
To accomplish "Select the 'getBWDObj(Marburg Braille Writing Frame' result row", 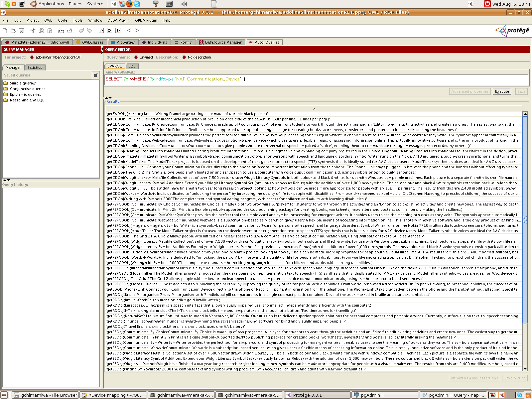I will 314,114.
